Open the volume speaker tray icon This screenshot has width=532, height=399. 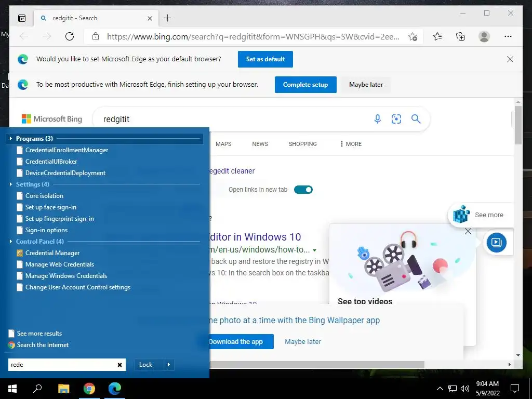click(x=465, y=389)
